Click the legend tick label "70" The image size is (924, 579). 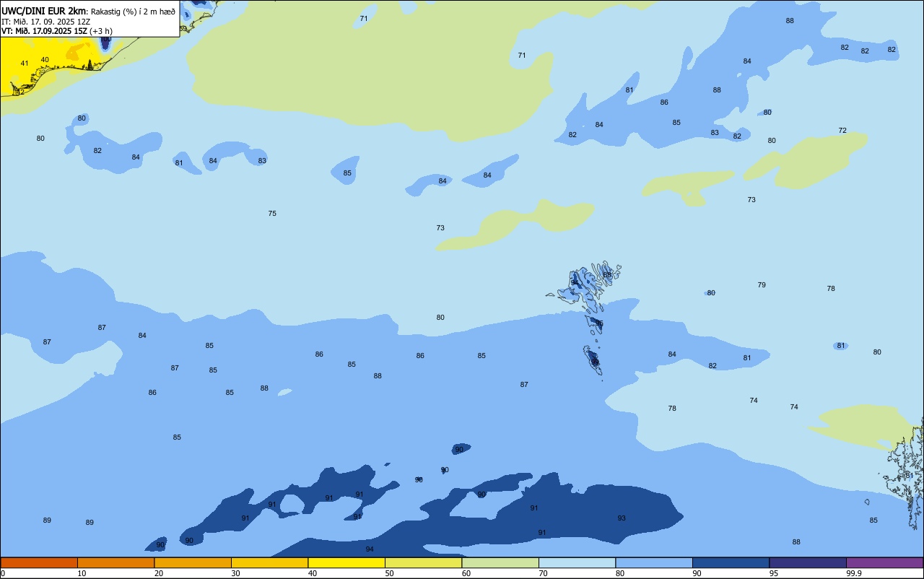[543, 573]
